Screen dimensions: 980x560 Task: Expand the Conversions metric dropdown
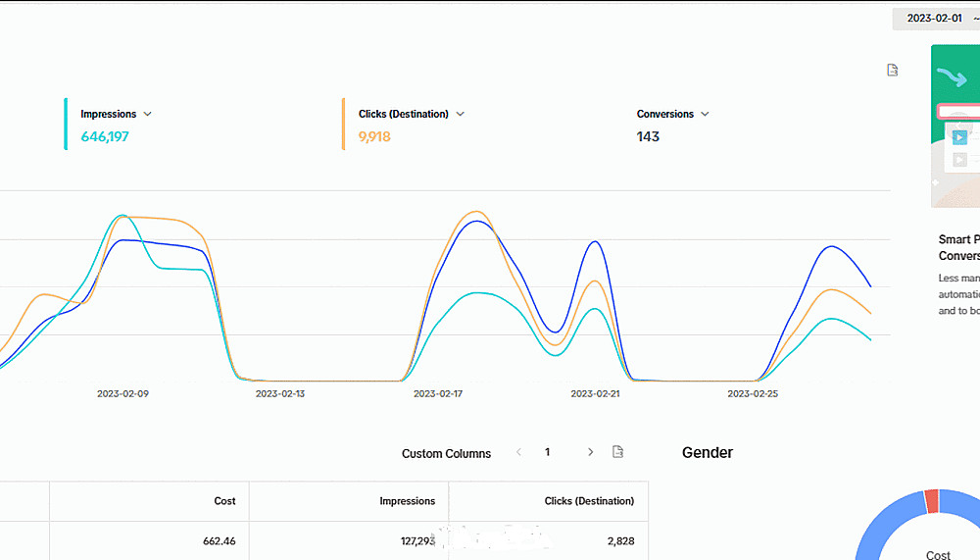(x=705, y=115)
